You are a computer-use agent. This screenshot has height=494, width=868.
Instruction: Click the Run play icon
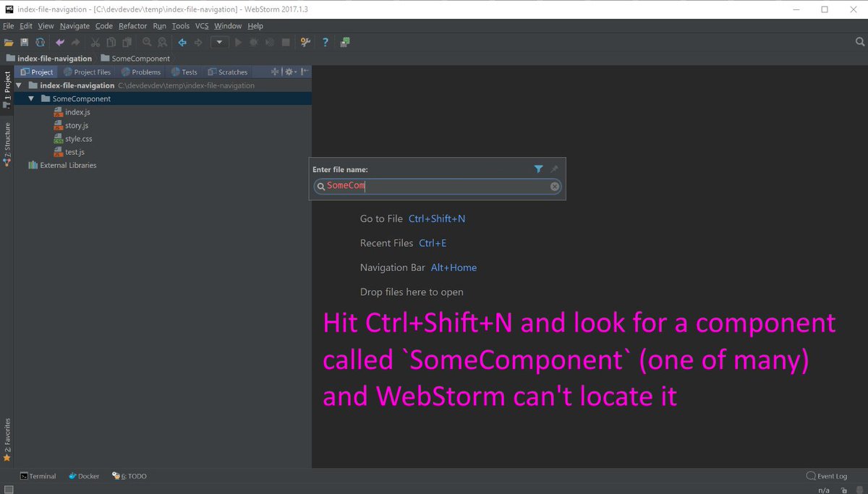[x=238, y=43]
